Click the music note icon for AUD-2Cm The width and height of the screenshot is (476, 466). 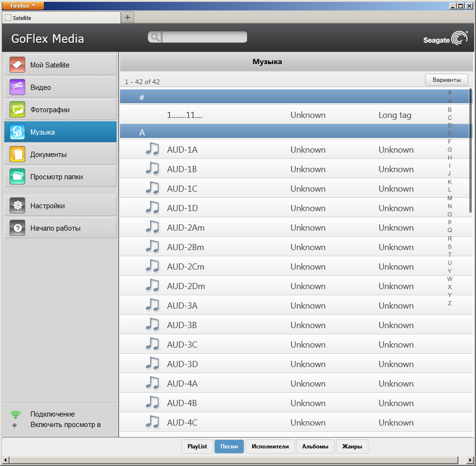[x=152, y=266]
